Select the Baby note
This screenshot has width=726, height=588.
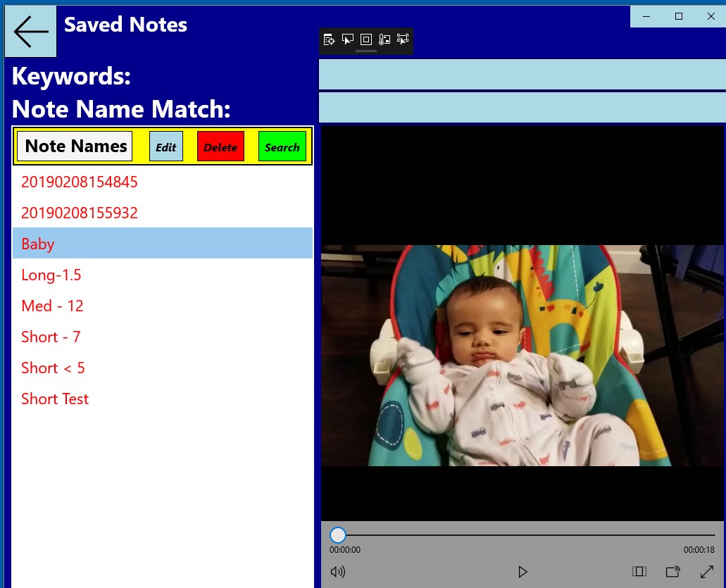coord(163,243)
